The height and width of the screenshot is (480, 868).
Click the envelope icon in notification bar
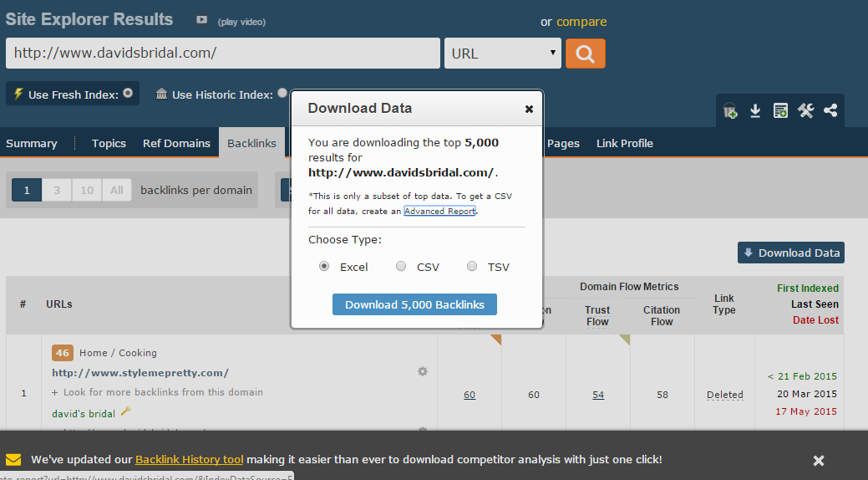click(13, 459)
